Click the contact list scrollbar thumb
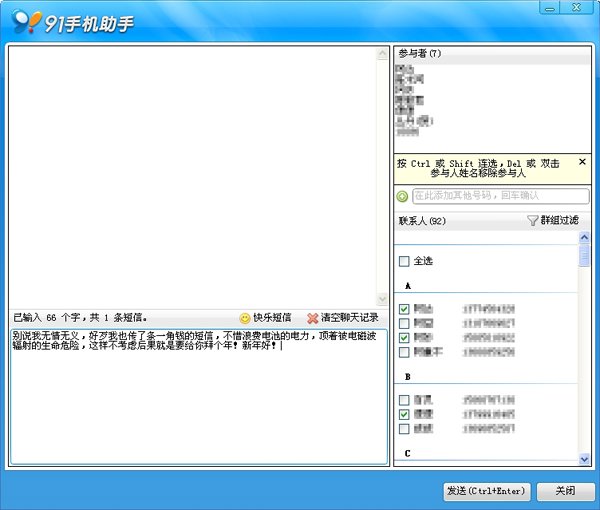600x510 pixels. tap(584, 256)
